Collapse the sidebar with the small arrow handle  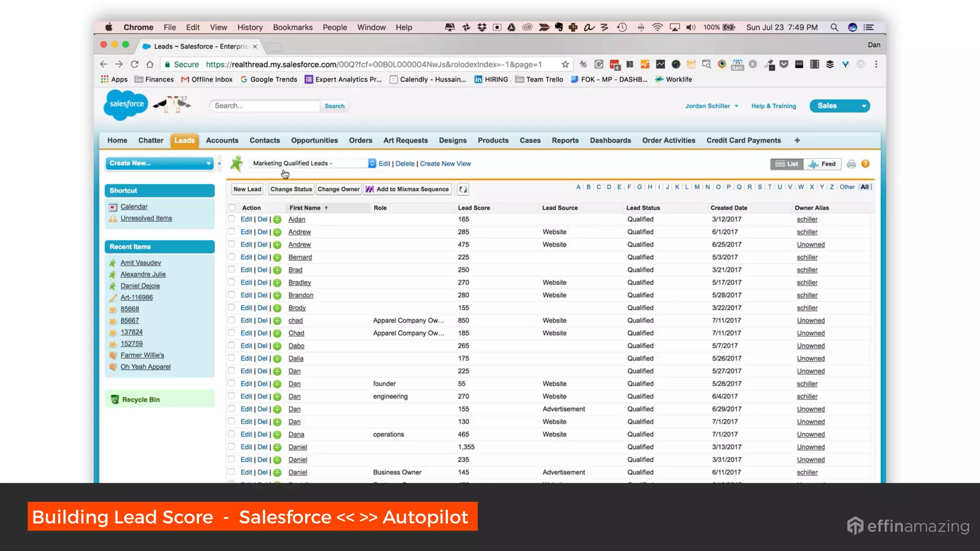[219, 164]
